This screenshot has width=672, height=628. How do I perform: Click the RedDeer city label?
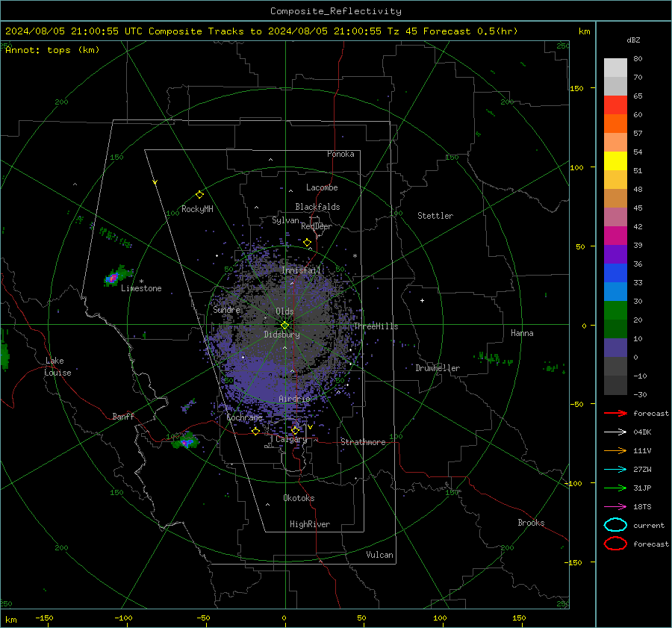(317, 226)
